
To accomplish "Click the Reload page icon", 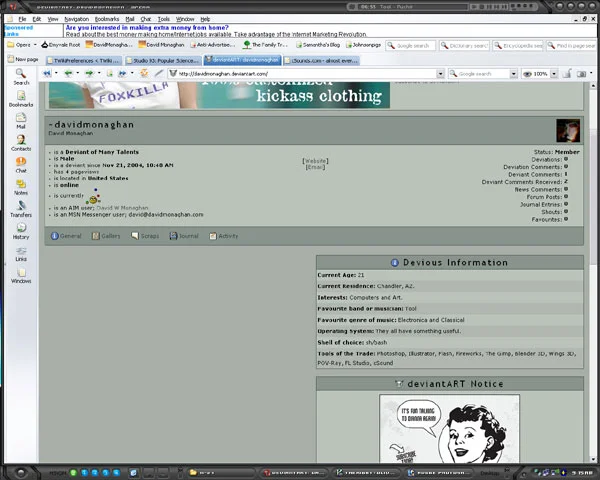I will pyautogui.click(x=144, y=73).
